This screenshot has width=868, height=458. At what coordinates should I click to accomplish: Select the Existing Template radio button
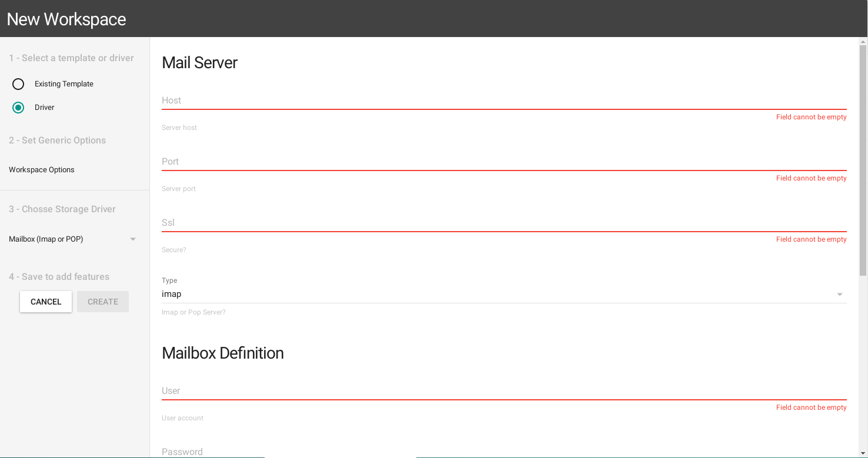point(18,84)
